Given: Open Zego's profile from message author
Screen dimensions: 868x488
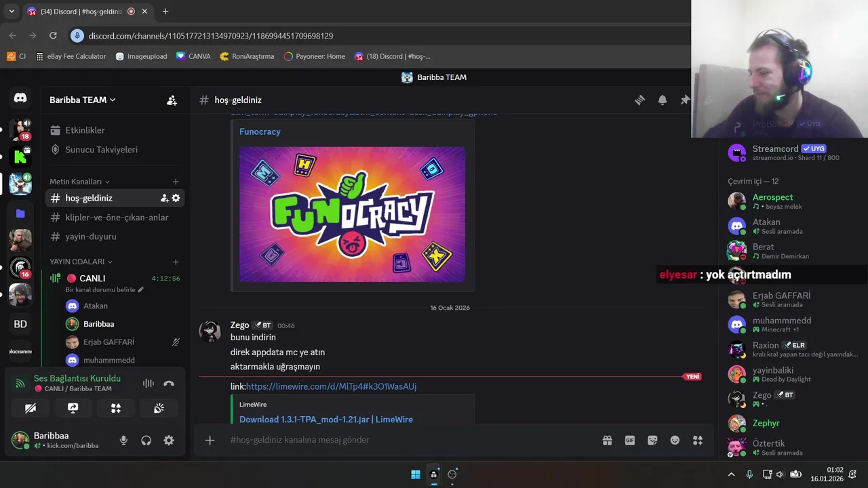Looking at the screenshot, I should 239,325.
